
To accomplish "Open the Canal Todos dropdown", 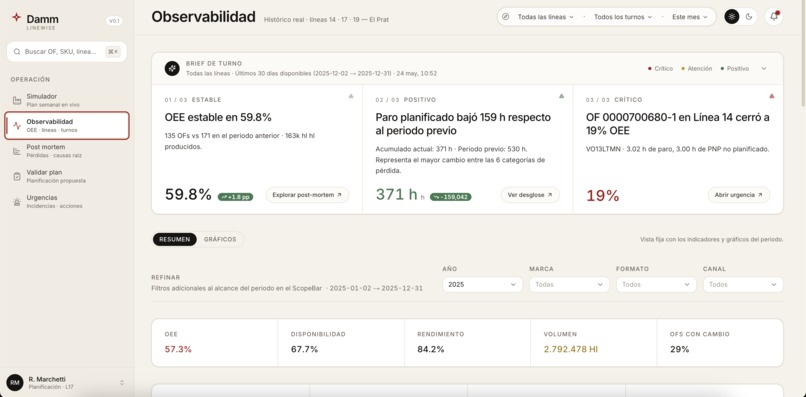I will pyautogui.click(x=743, y=284).
